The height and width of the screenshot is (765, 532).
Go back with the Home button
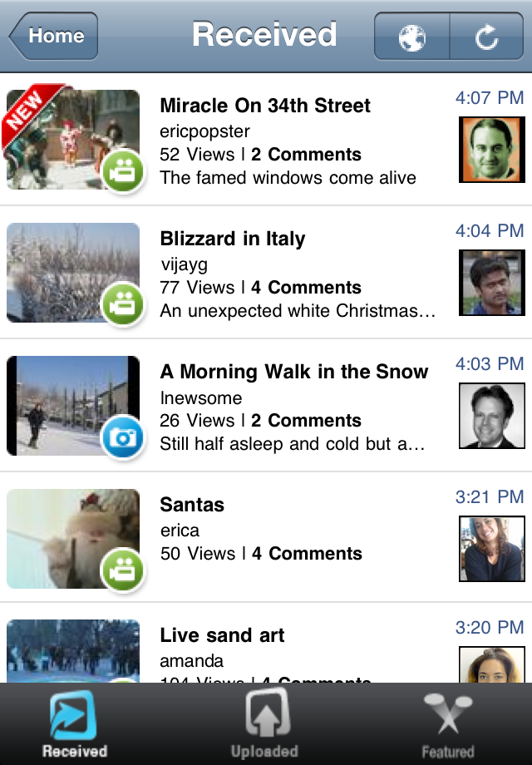coord(53,36)
